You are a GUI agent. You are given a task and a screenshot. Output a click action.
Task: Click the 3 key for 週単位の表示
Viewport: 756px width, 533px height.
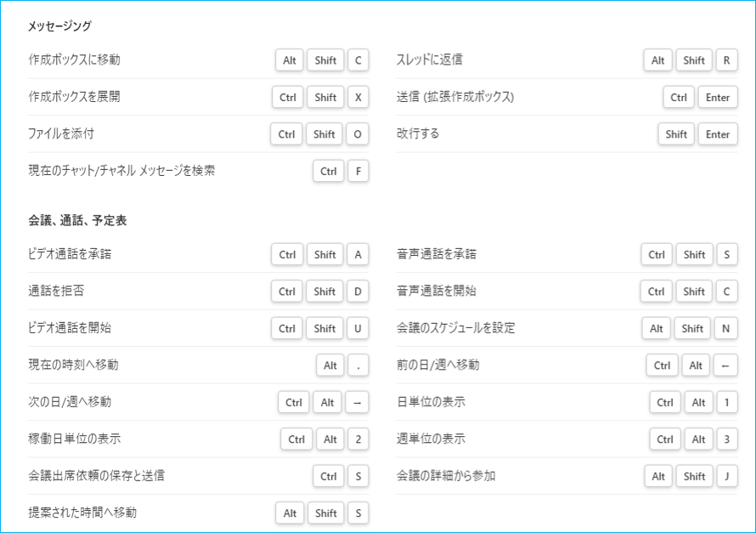tap(726, 439)
